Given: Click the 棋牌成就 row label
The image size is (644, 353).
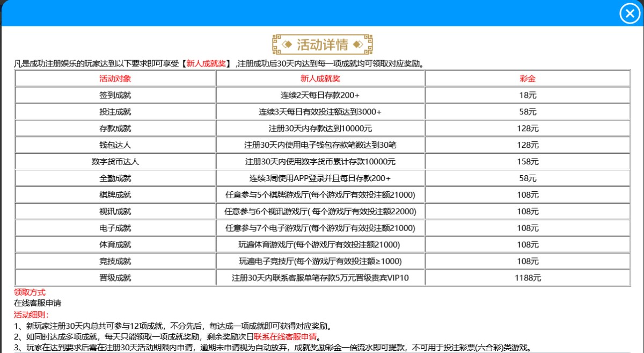Looking at the screenshot, I should tap(115, 194).
